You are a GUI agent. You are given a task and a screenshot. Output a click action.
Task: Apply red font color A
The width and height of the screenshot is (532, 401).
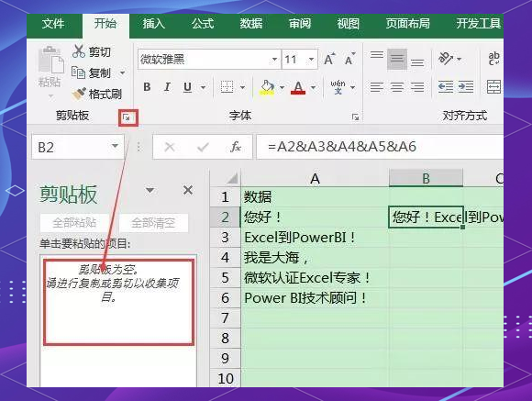coord(298,87)
